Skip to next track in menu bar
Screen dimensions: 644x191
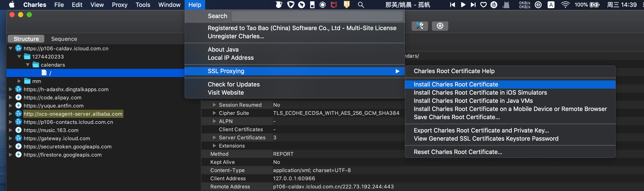[473, 5]
